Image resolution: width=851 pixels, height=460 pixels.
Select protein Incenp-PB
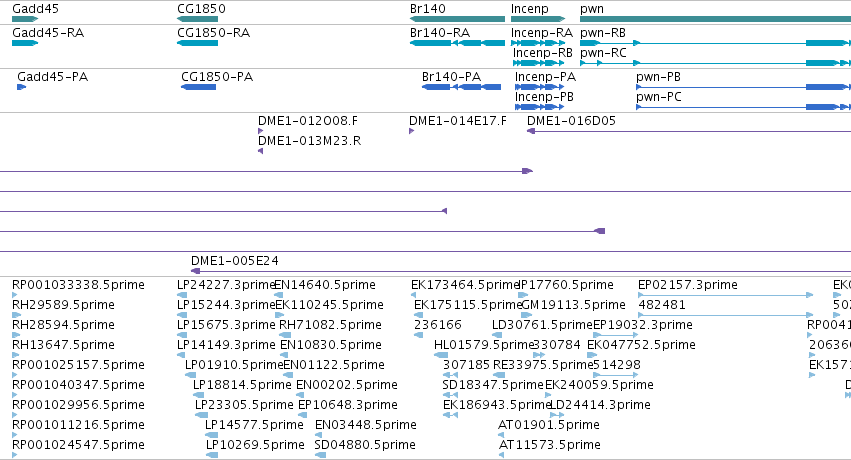tap(541, 107)
